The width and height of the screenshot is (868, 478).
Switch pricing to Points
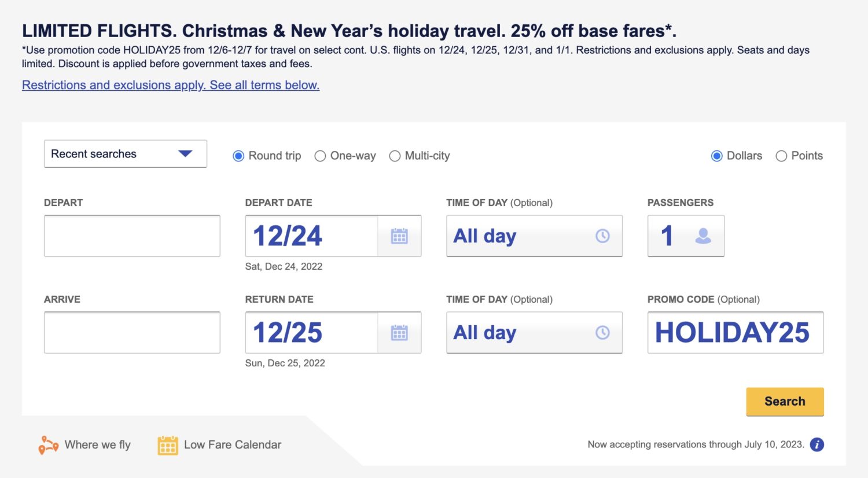point(782,156)
